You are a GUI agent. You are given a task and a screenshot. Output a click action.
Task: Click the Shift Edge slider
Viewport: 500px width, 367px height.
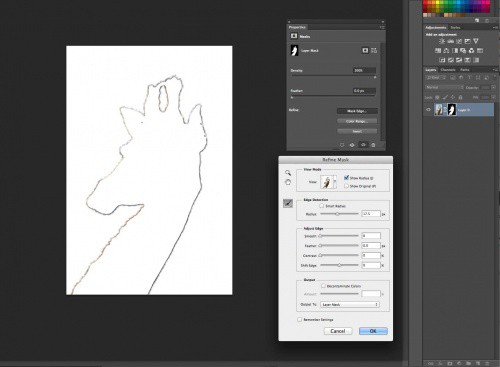[339, 265]
